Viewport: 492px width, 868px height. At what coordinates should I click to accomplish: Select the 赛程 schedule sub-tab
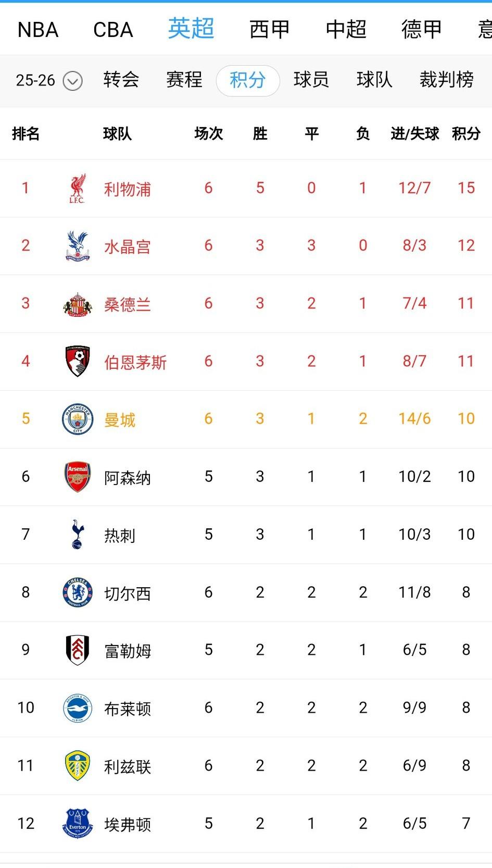point(184,80)
